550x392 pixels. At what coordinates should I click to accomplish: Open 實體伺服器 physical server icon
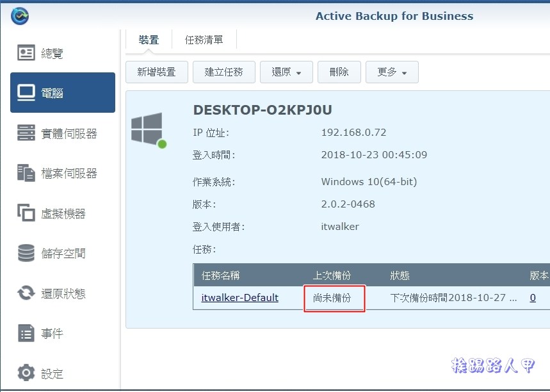click(x=26, y=133)
